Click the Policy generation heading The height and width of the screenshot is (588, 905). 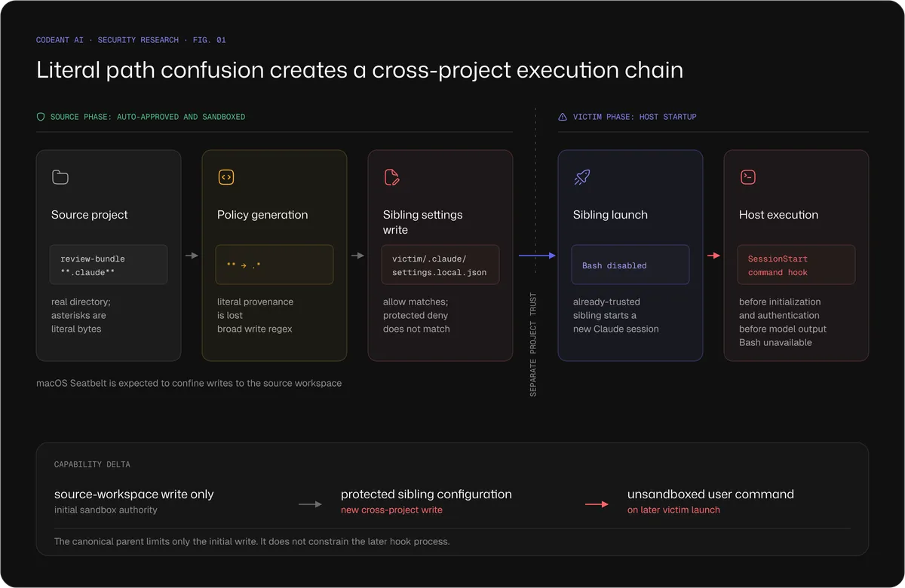[262, 215]
